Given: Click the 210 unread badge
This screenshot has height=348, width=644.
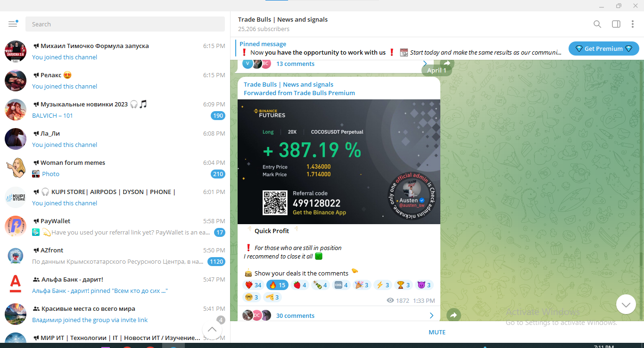Looking at the screenshot, I should click(218, 174).
